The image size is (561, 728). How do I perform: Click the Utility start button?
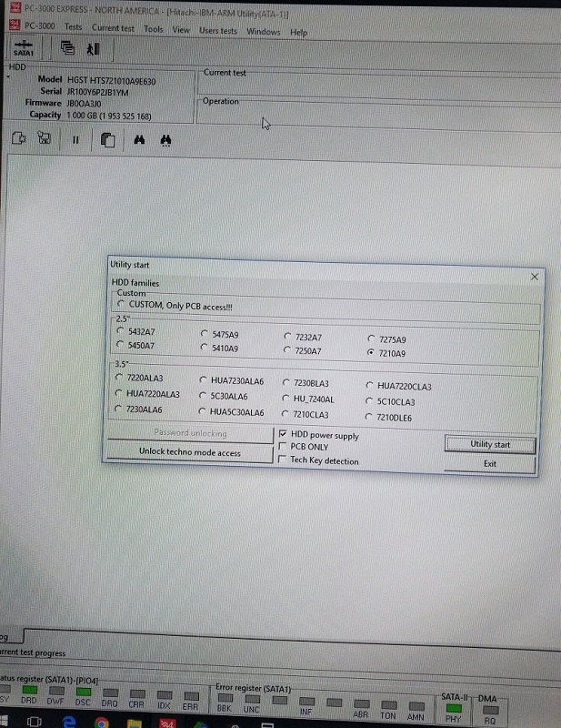click(x=490, y=444)
